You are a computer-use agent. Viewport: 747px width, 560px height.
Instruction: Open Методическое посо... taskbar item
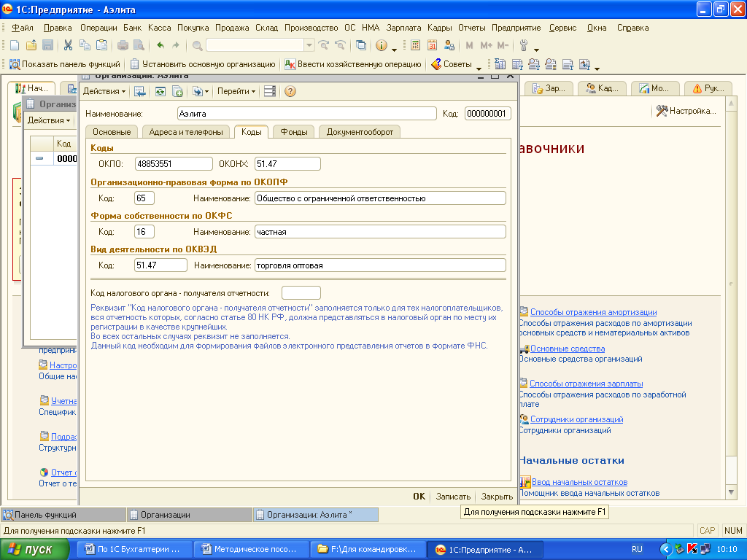[251, 550]
